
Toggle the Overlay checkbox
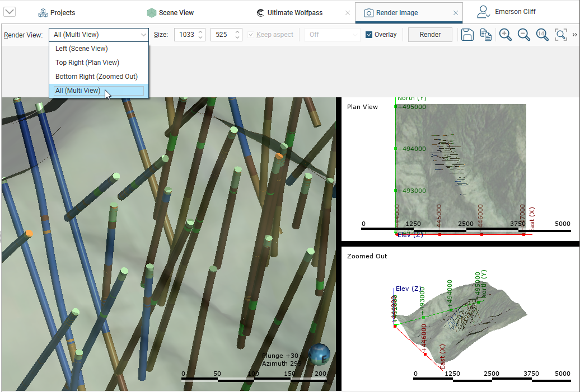369,35
